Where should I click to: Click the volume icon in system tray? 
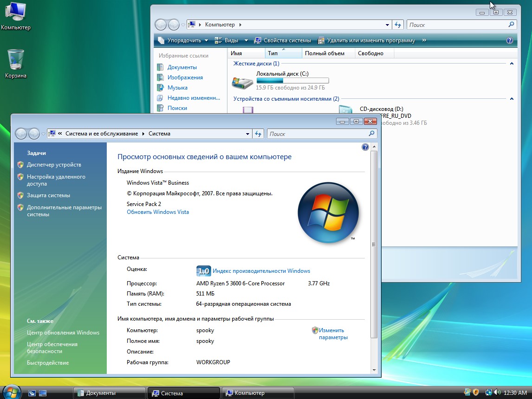point(497,392)
